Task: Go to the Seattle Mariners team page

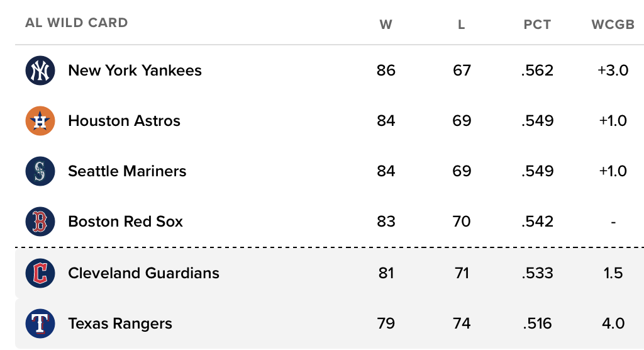Action: pyautogui.click(x=127, y=171)
